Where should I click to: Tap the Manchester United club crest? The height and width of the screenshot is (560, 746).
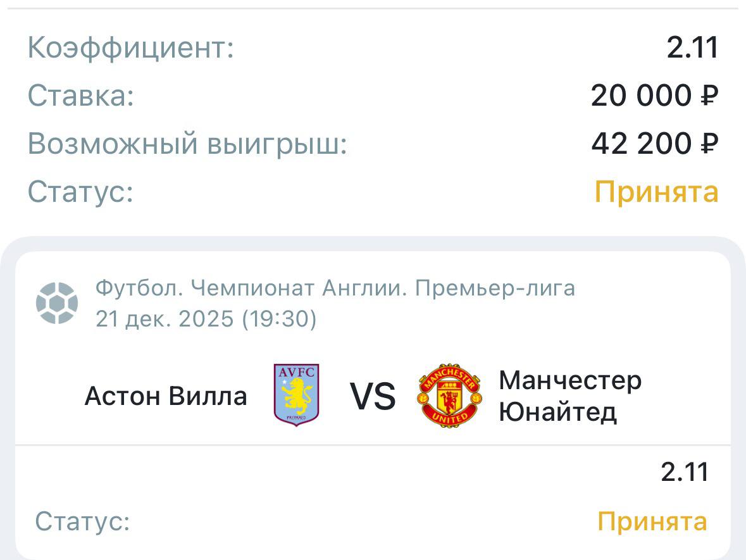(450, 395)
